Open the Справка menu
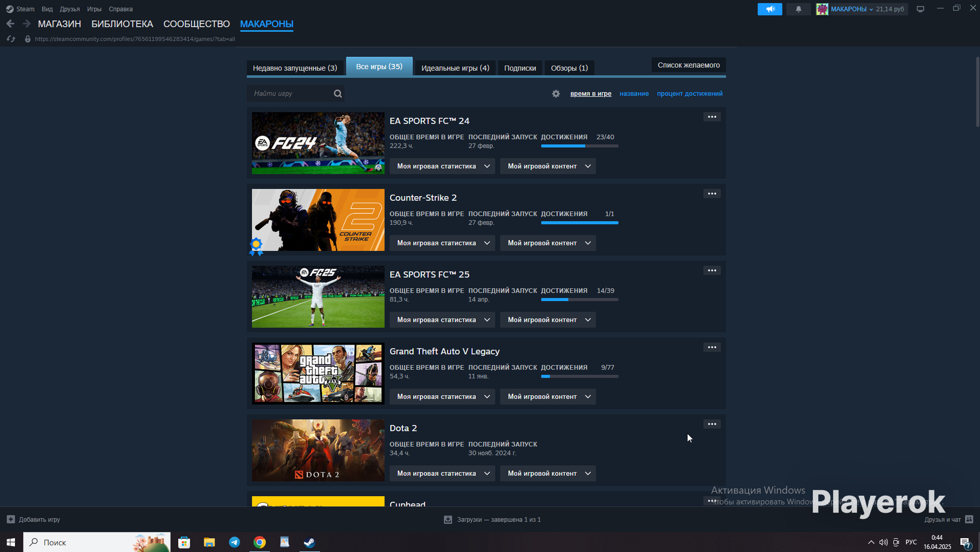 [x=121, y=9]
